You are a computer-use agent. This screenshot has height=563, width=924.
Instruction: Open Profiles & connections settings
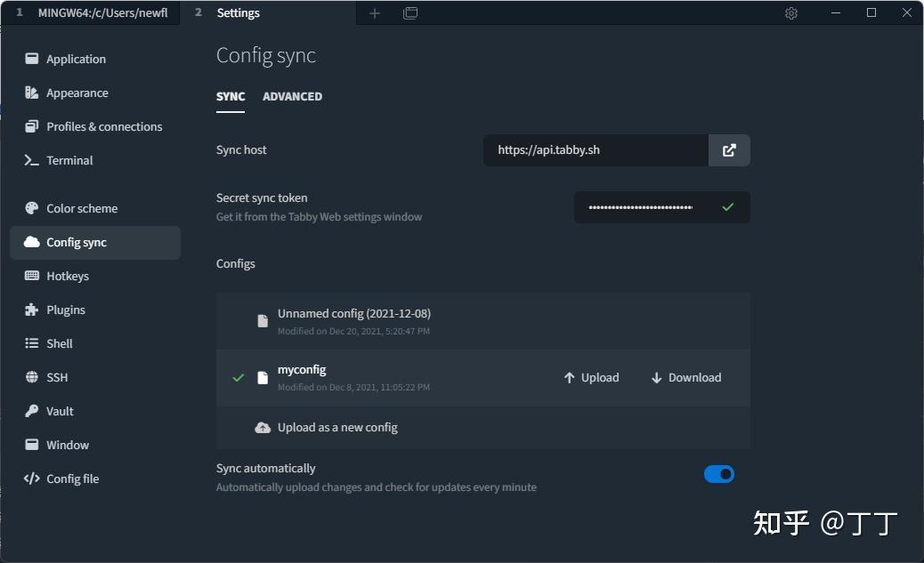pos(103,126)
